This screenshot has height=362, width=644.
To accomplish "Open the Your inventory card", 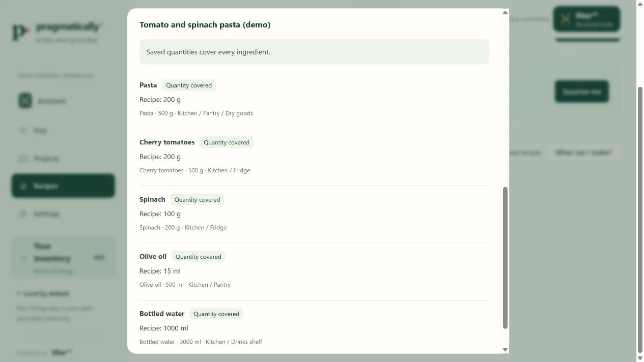I will (x=63, y=258).
